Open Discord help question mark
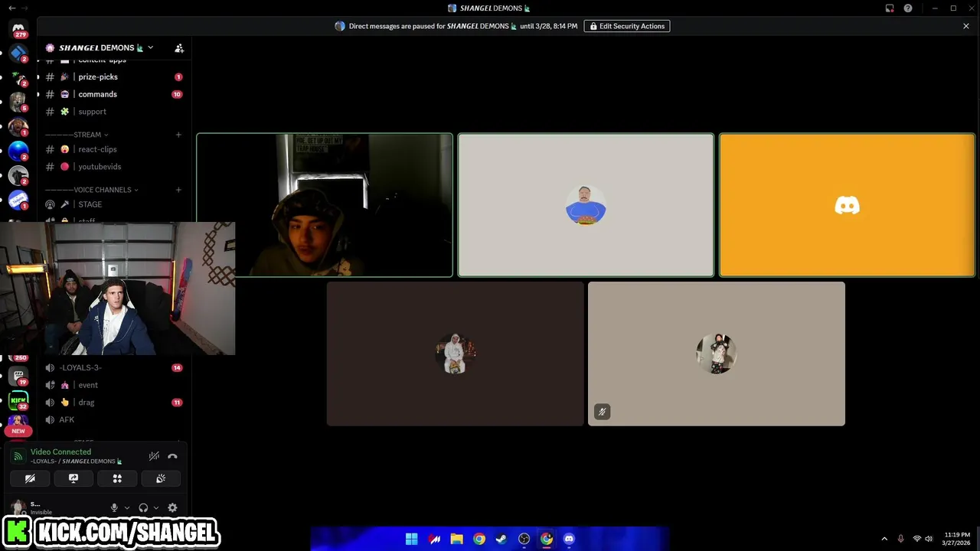 [x=908, y=8]
